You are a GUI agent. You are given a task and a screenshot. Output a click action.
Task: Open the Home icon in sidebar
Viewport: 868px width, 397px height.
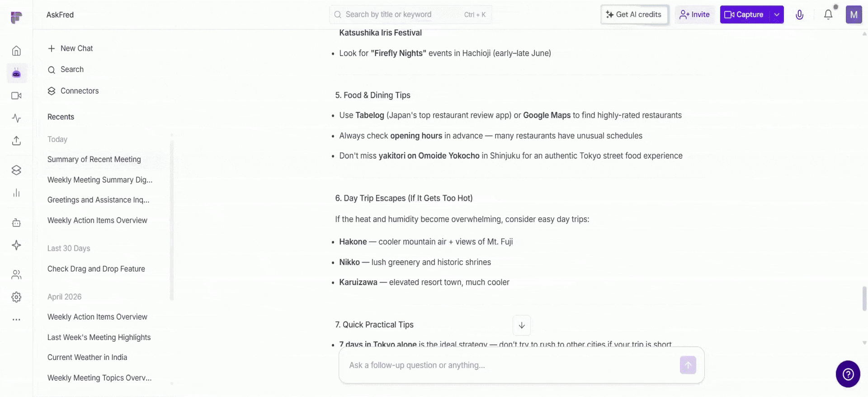coord(16,51)
